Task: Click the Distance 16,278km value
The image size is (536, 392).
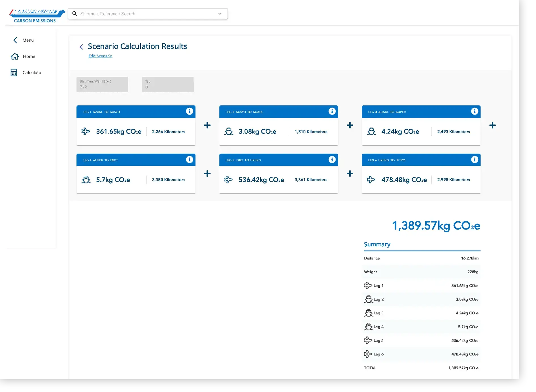Action: [470, 258]
